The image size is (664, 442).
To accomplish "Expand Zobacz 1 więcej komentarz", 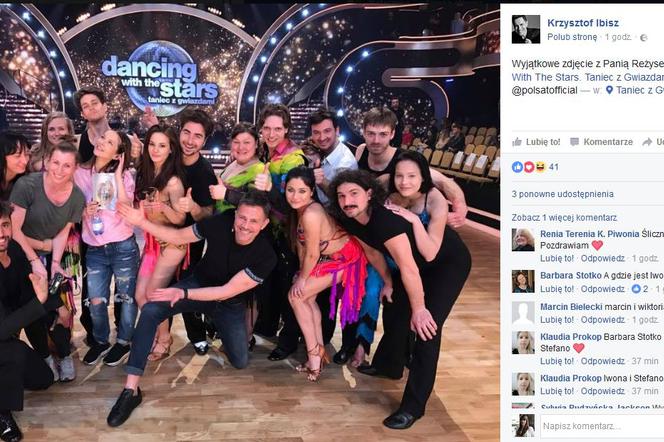I will click(564, 218).
